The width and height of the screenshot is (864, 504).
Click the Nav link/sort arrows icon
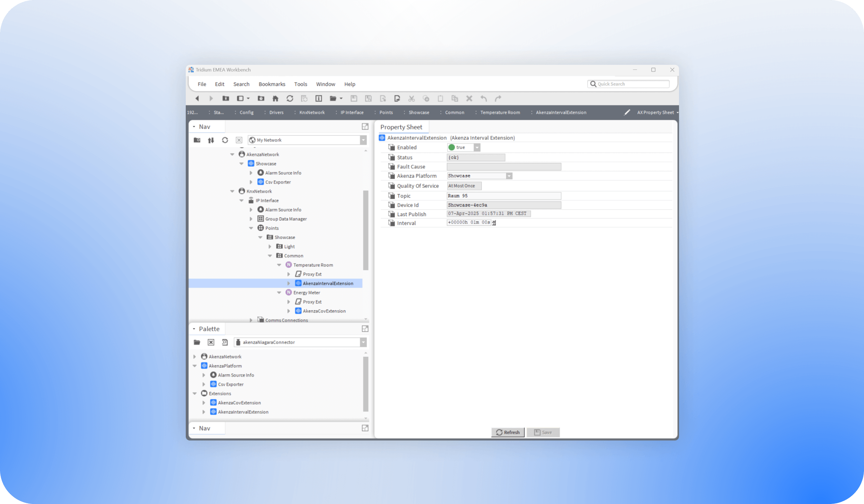pos(211,140)
